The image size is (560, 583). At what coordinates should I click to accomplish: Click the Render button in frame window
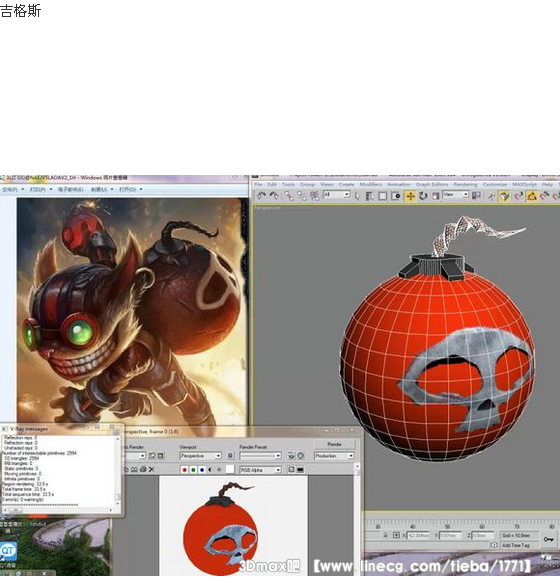click(334, 444)
